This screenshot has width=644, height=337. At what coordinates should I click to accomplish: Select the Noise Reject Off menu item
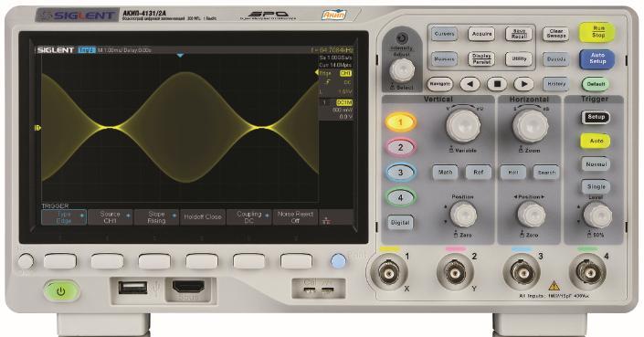(x=295, y=217)
